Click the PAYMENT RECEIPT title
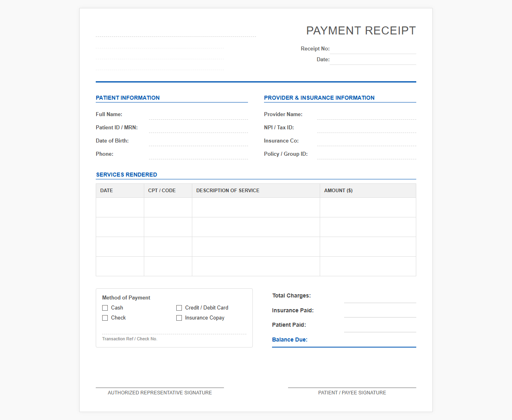This screenshot has height=420, width=512. click(x=361, y=31)
